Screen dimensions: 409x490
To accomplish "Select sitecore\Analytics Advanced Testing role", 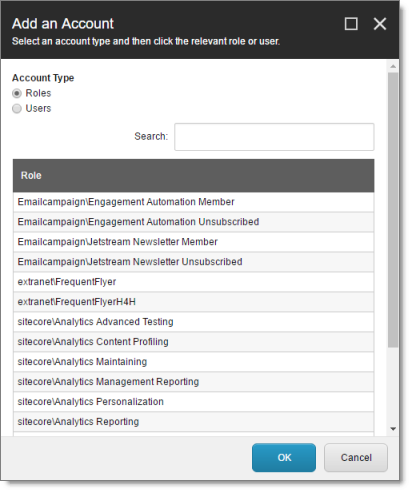I will [x=193, y=322].
